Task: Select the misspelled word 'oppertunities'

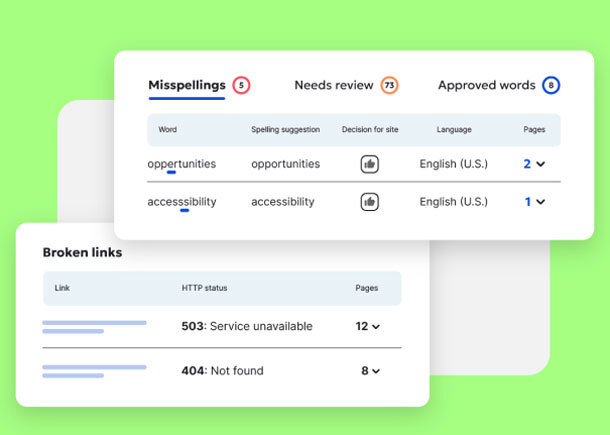Action: 181,164
